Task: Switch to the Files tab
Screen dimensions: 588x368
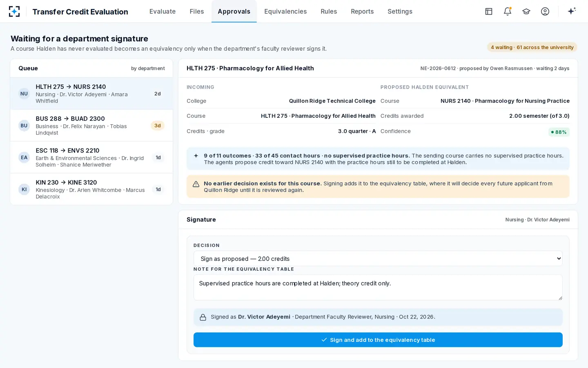Action: tap(197, 11)
